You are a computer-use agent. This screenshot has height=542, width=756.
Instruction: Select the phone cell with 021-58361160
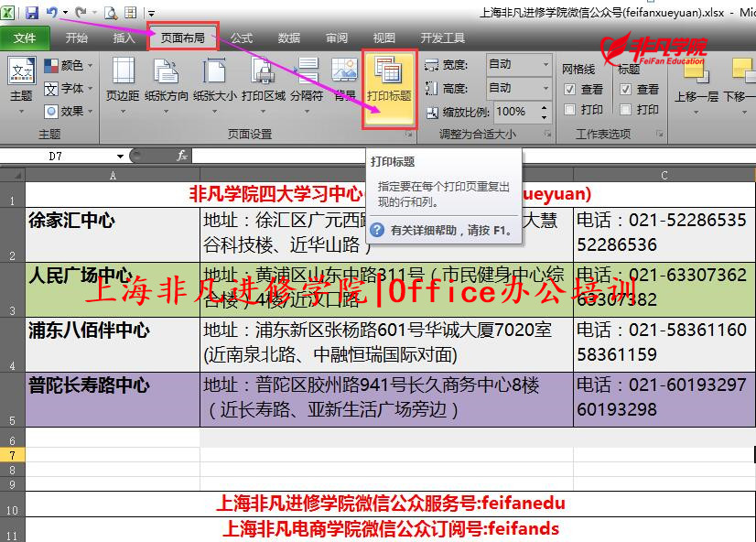[664, 345]
